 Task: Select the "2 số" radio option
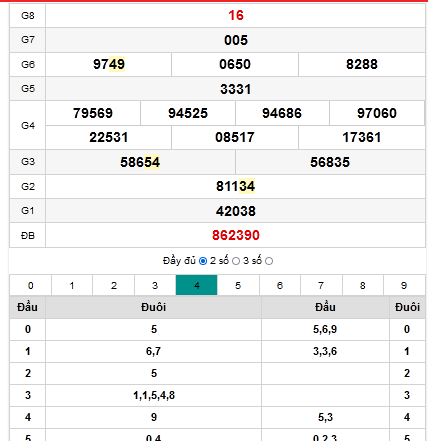(x=236, y=261)
